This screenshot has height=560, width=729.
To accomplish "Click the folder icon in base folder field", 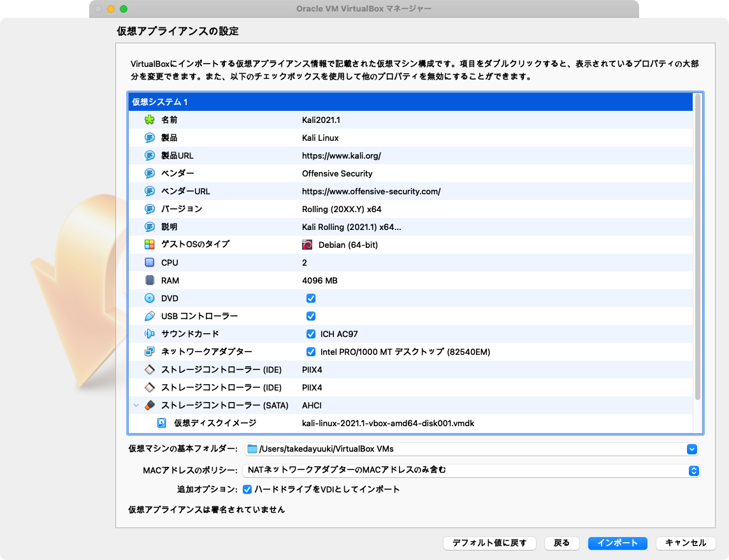I will 252,449.
